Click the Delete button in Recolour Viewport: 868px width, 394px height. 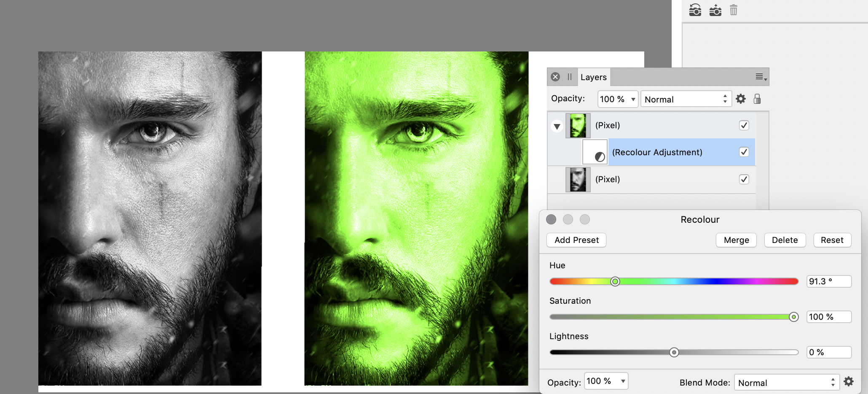click(785, 240)
